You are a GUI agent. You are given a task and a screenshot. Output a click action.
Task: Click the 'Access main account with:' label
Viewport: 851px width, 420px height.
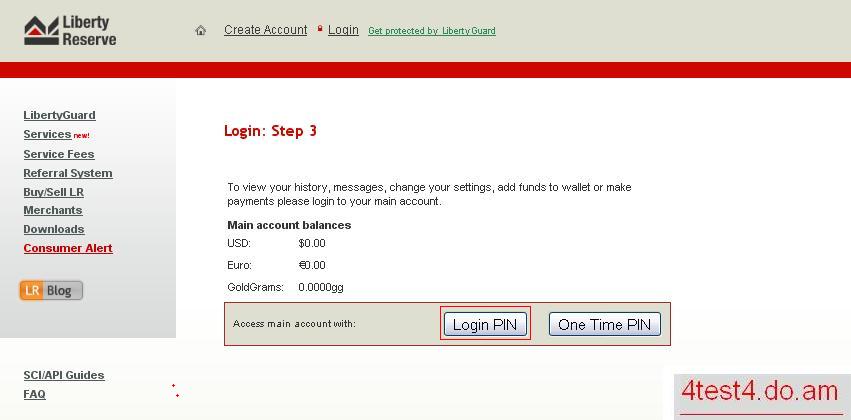tap(294, 323)
